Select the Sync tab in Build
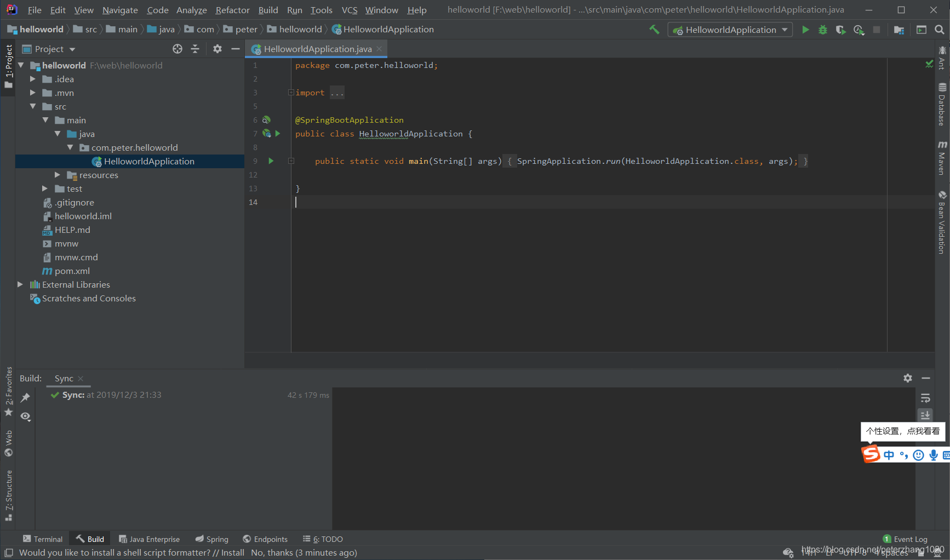Image resolution: width=950 pixels, height=560 pixels. tap(64, 378)
